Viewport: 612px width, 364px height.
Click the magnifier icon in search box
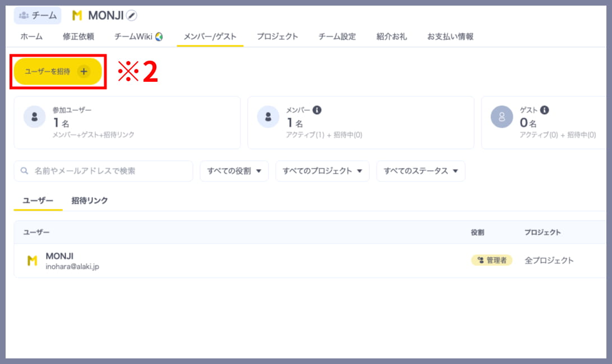(24, 171)
